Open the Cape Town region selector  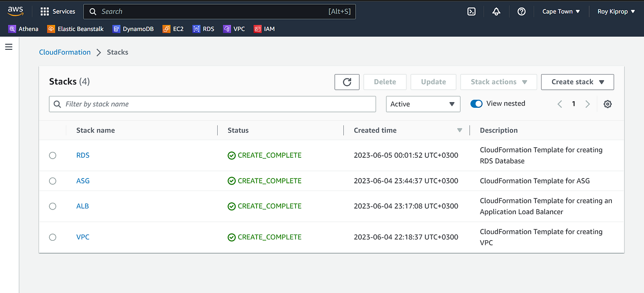click(561, 11)
